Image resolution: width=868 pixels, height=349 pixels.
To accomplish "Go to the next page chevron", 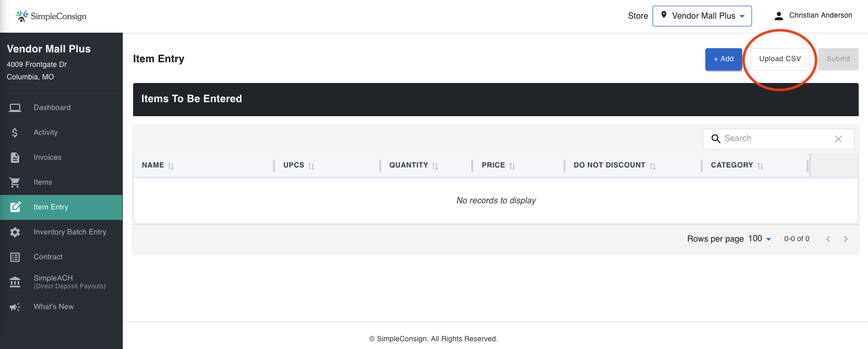I will click(846, 239).
